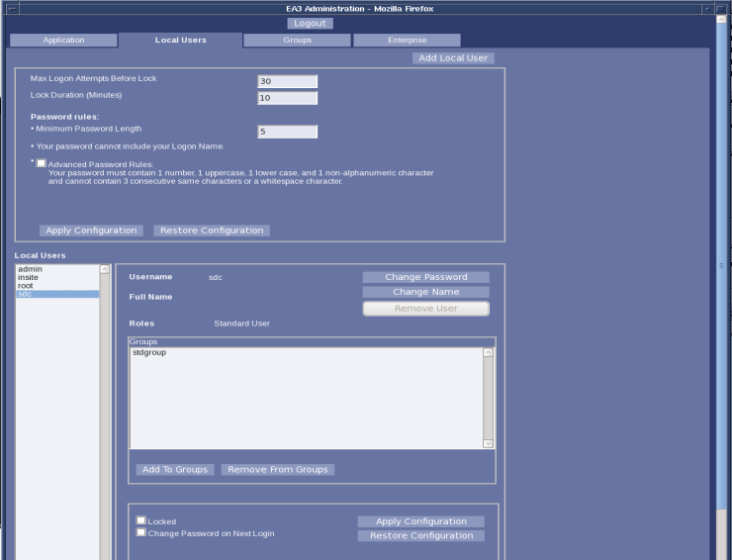Focus Max Logon Attempts input field
This screenshot has height=560, width=732.
tap(287, 81)
